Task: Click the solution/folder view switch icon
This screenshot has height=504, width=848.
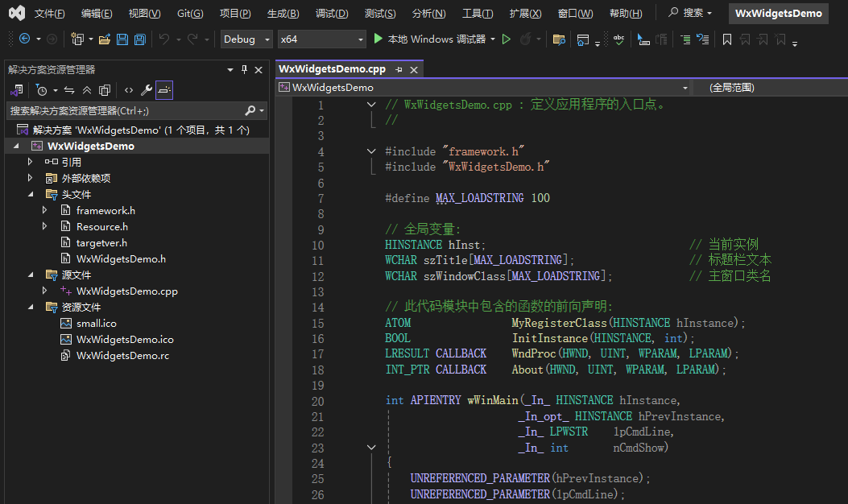Action: [x=17, y=89]
